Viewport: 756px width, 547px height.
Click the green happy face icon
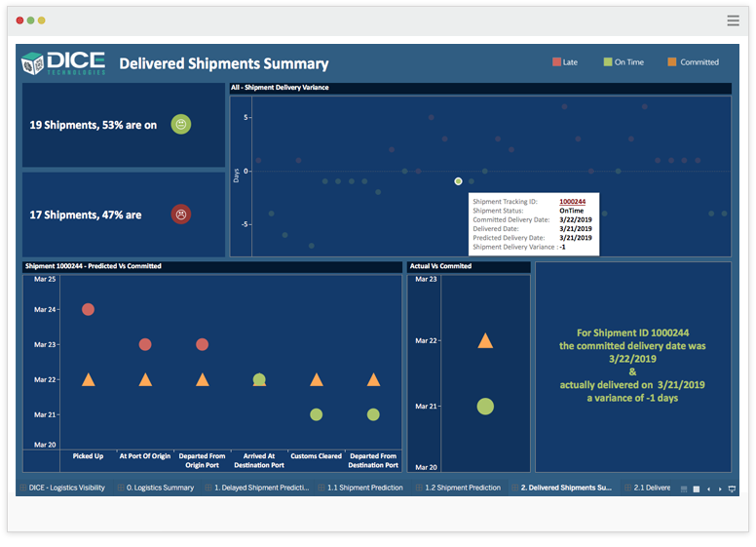click(x=180, y=124)
